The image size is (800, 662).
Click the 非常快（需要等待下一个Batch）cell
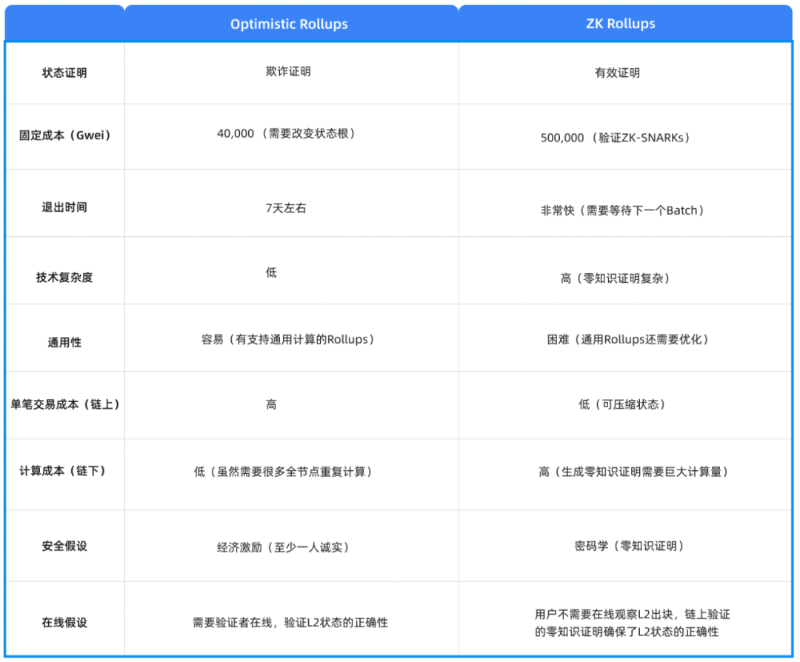tap(620, 209)
